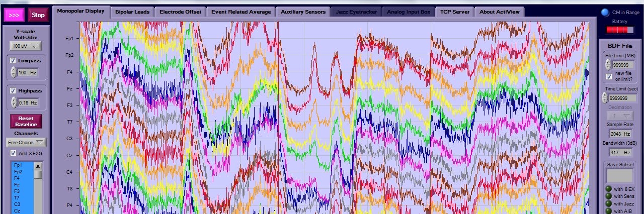This screenshot has width=644, height=214.
Task: Open the Event Related Average tab
Action: click(x=241, y=12)
